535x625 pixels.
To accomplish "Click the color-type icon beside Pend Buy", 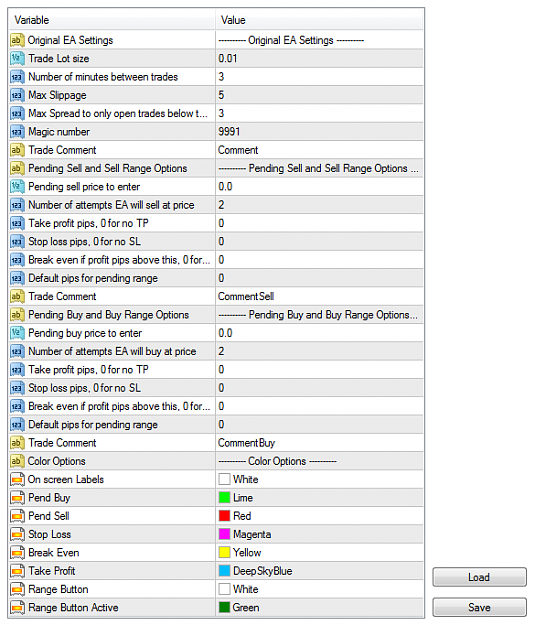I will click(17, 497).
